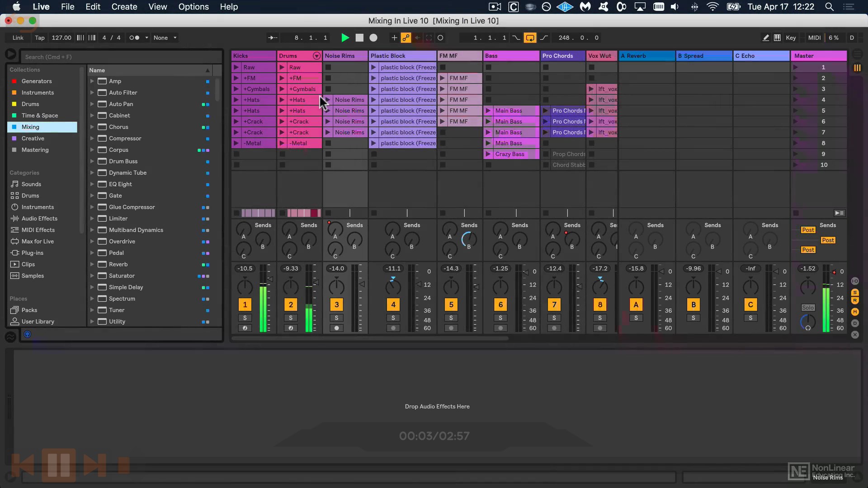Viewport: 868px width, 488px height.
Task: Start playback with the green Play button
Action: tap(345, 38)
